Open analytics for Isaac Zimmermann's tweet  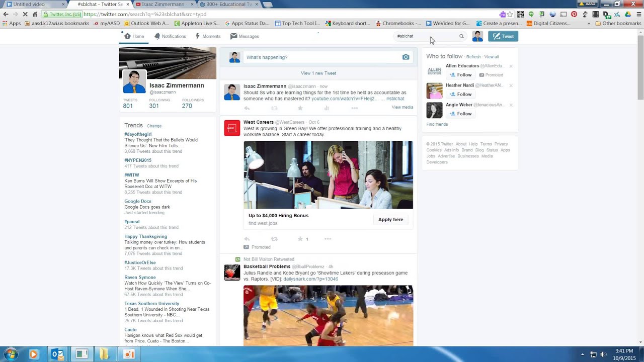coord(327,108)
